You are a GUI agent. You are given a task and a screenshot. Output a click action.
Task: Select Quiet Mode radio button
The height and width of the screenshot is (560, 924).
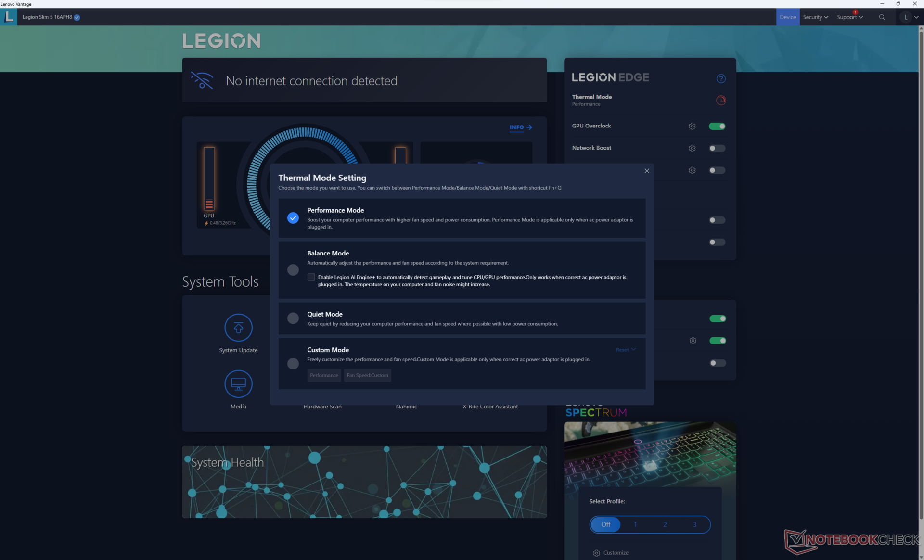(293, 318)
